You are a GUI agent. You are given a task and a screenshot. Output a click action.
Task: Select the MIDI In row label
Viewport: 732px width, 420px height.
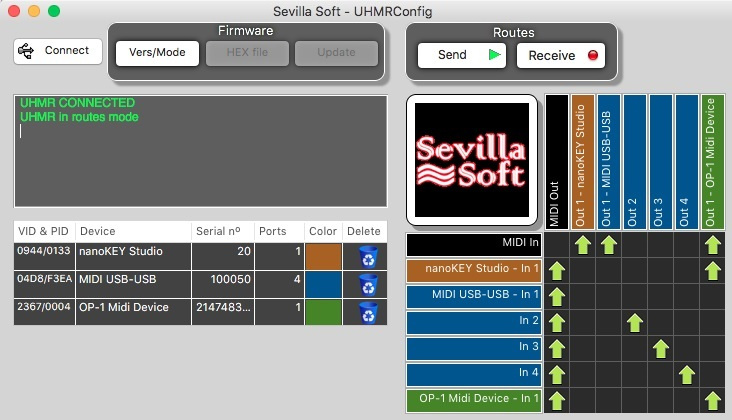click(474, 245)
